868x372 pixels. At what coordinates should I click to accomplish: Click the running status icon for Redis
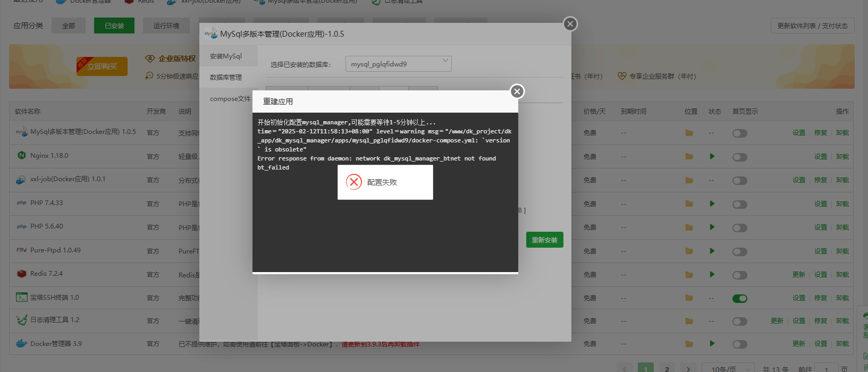click(x=712, y=274)
